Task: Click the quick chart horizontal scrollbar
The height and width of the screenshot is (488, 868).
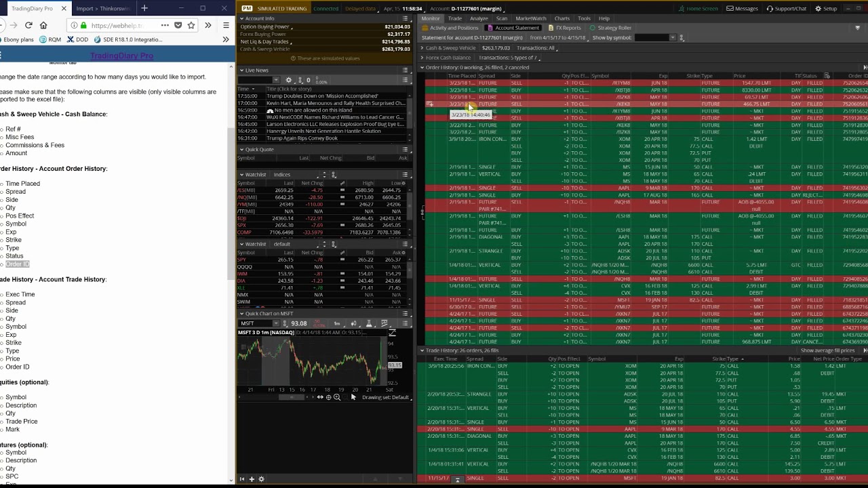Action: click(290, 397)
